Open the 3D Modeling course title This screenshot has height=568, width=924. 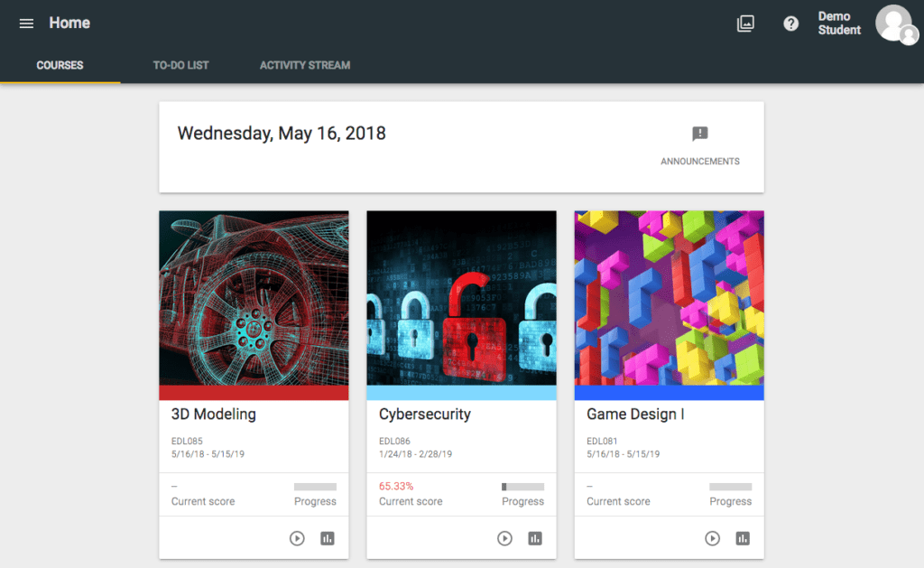coord(214,414)
